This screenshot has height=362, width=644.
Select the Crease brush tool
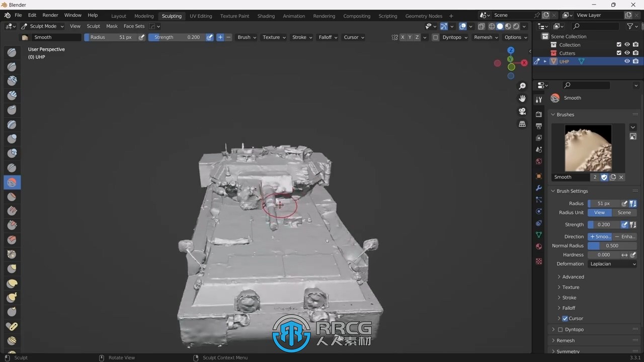12,168
